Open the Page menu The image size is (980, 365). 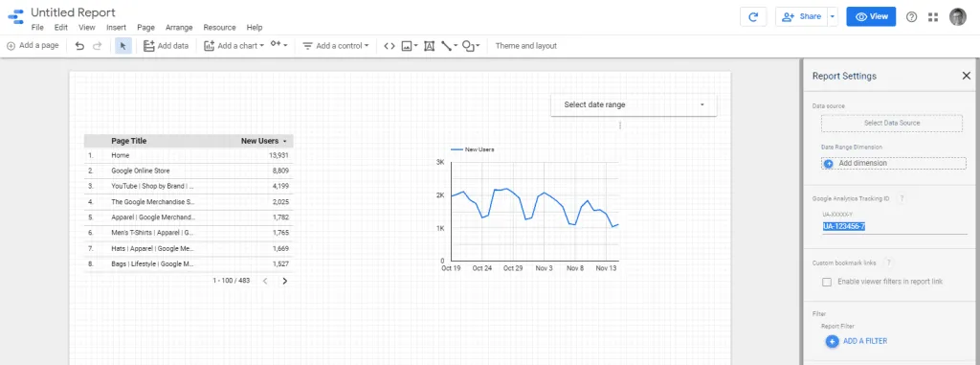[x=145, y=28]
